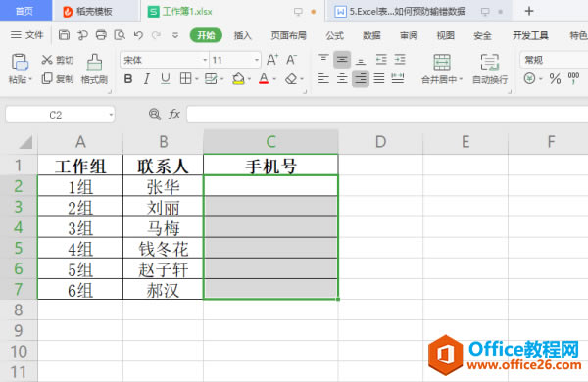Open Print Preview from quick toolbar

point(120,35)
